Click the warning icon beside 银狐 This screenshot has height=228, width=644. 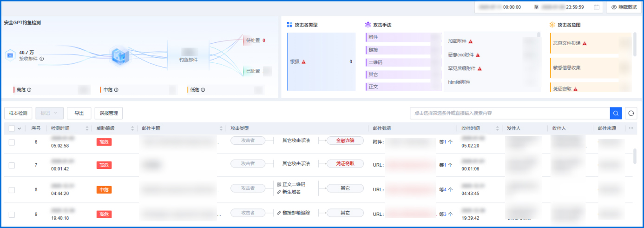pos(303,61)
